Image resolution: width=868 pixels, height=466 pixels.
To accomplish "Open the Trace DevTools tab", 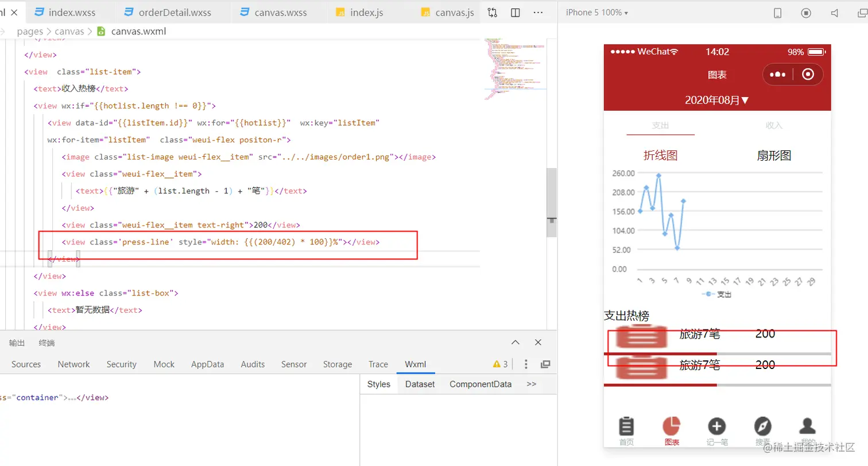I will click(378, 364).
